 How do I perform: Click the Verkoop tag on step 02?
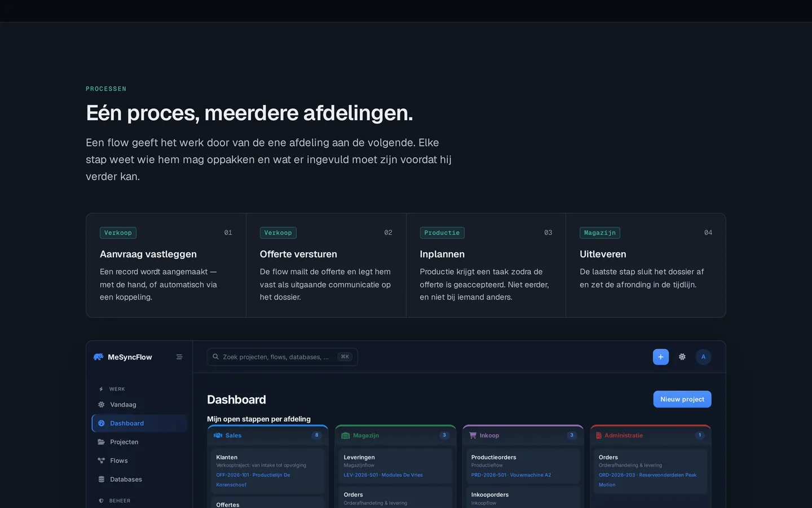tap(278, 233)
